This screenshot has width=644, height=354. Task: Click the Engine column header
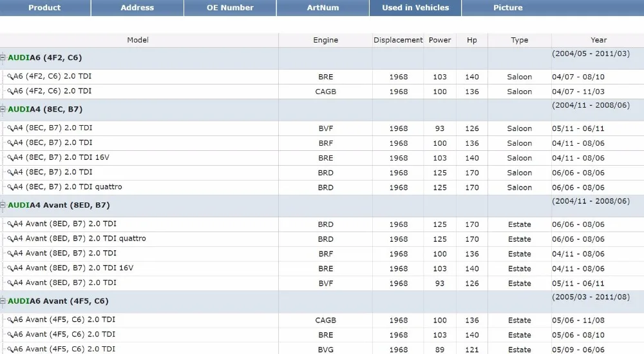(326, 40)
